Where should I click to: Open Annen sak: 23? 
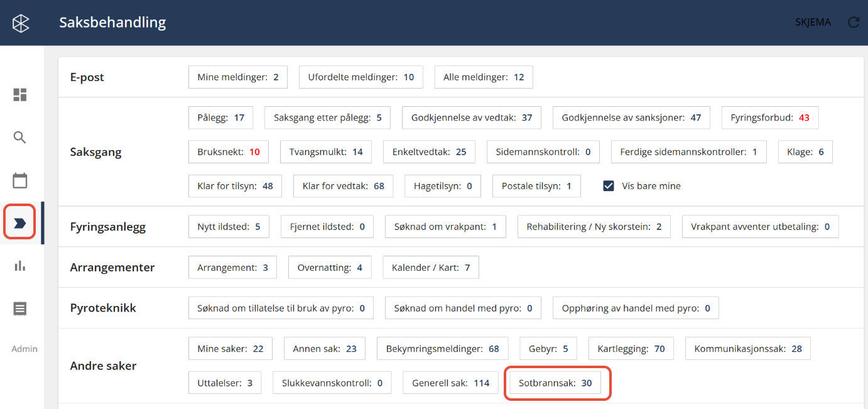coord(325,349)
